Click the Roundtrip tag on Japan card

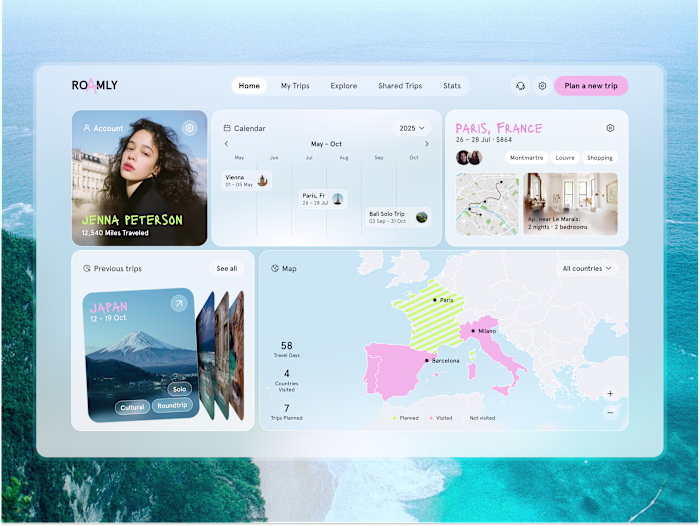pyautogui.click(x=172, y=405)
